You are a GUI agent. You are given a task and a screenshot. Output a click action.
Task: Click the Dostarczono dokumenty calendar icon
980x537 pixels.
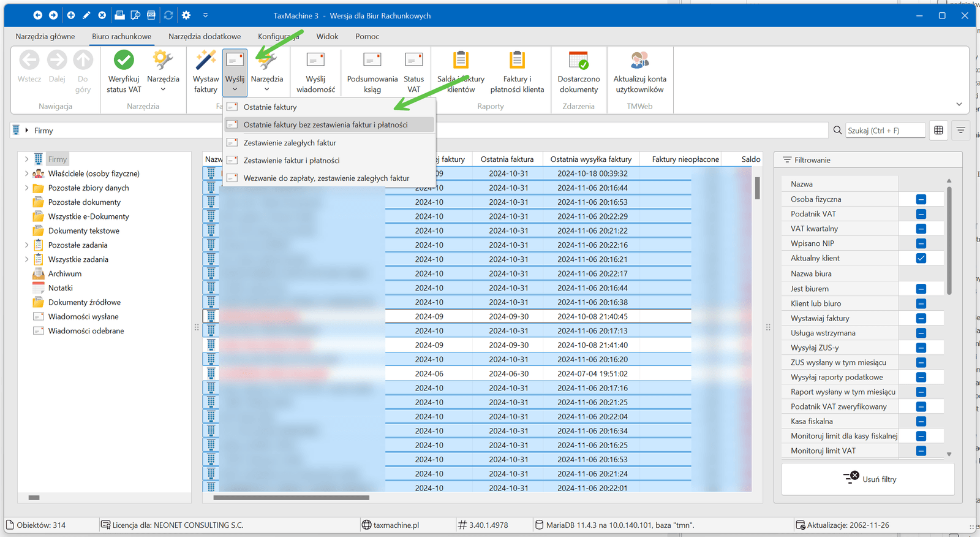tap(578, 61)
